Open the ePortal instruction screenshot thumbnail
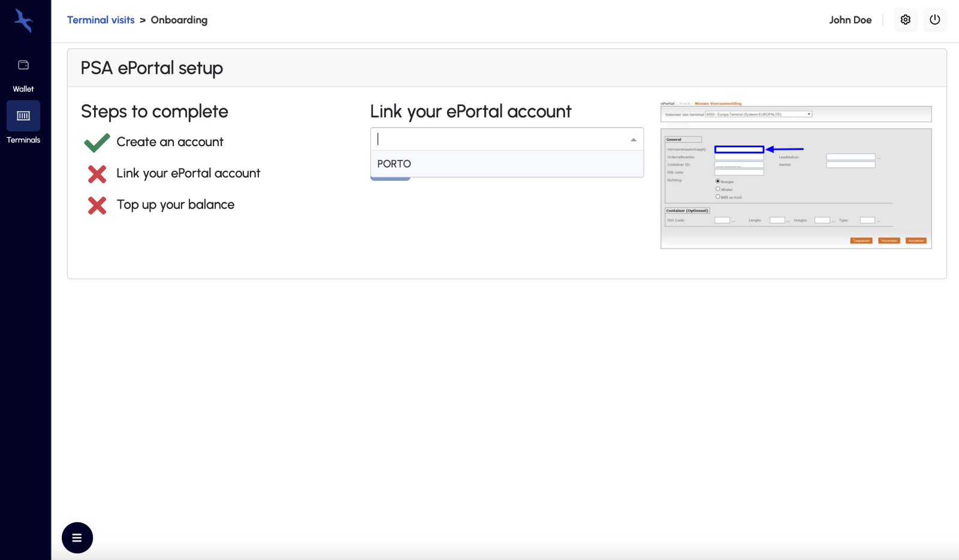The height and width of the screenshot is (560, 959). tap(796, 175)
